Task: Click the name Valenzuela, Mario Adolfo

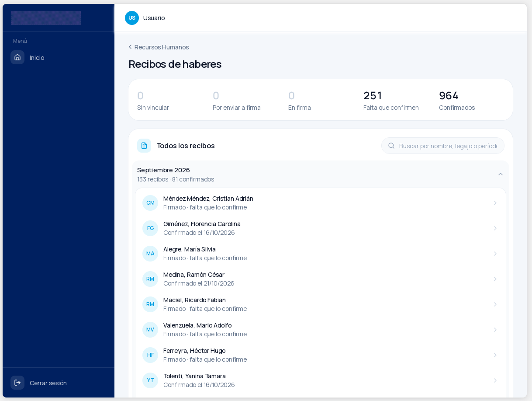Action: coord(197,325)
